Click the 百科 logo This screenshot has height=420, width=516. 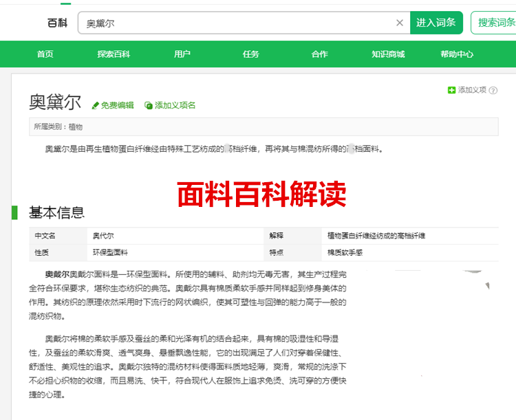click(x=57, y=23)
